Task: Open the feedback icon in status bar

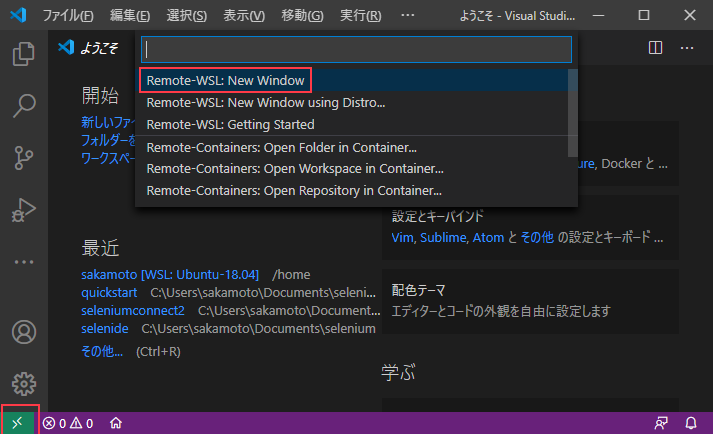Action: [661, 424]
